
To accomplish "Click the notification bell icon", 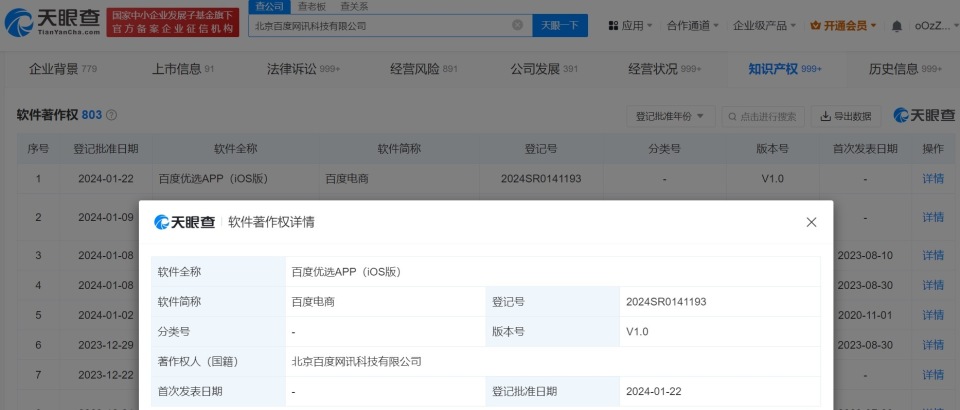I will [896, 26].
